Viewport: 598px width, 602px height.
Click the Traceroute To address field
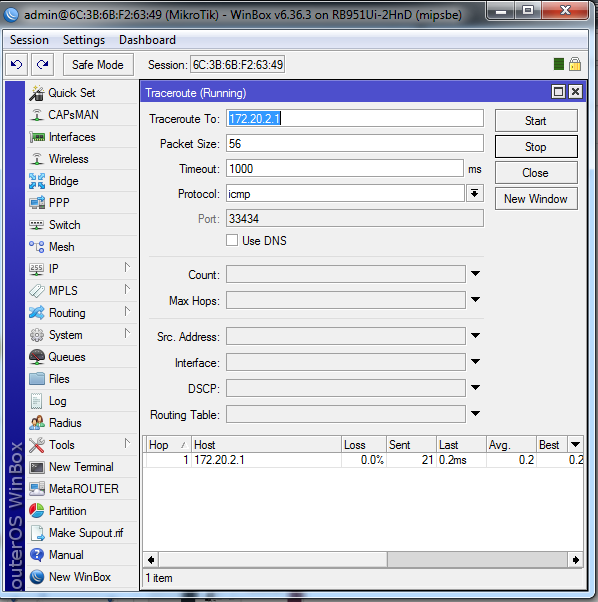[355, 118]
